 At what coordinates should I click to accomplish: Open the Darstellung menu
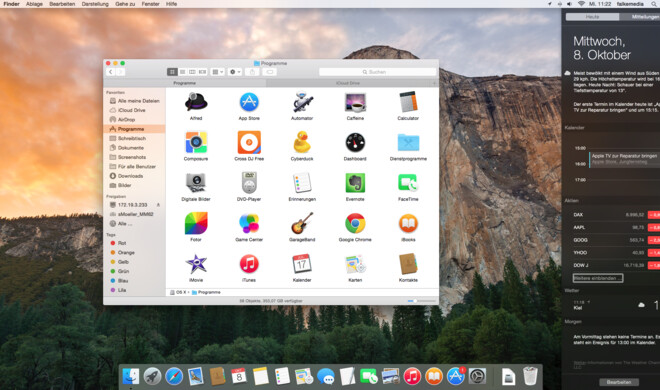[x=95, y=4]
